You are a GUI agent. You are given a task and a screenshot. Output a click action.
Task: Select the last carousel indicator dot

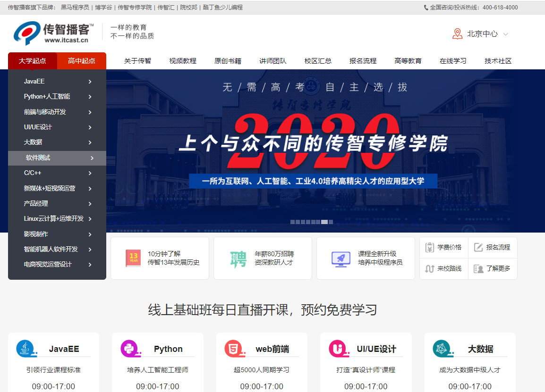(x=331, y=222)
